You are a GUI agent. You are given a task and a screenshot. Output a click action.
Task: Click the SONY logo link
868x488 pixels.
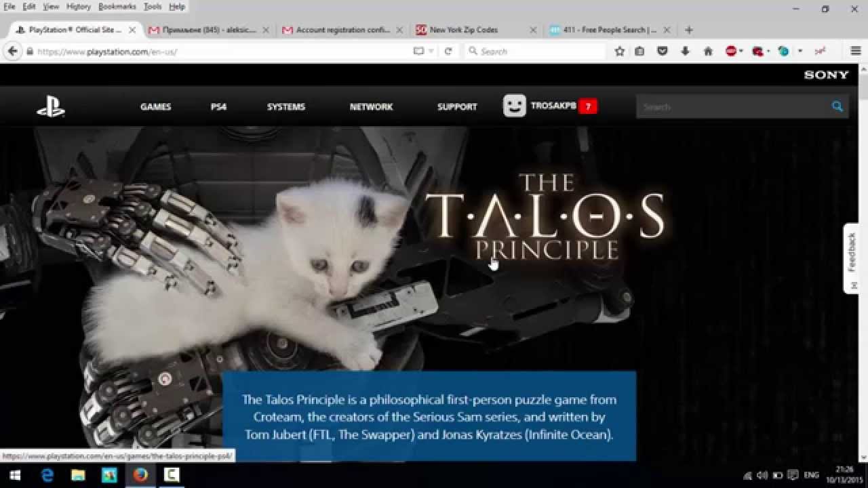coord(827,75)
